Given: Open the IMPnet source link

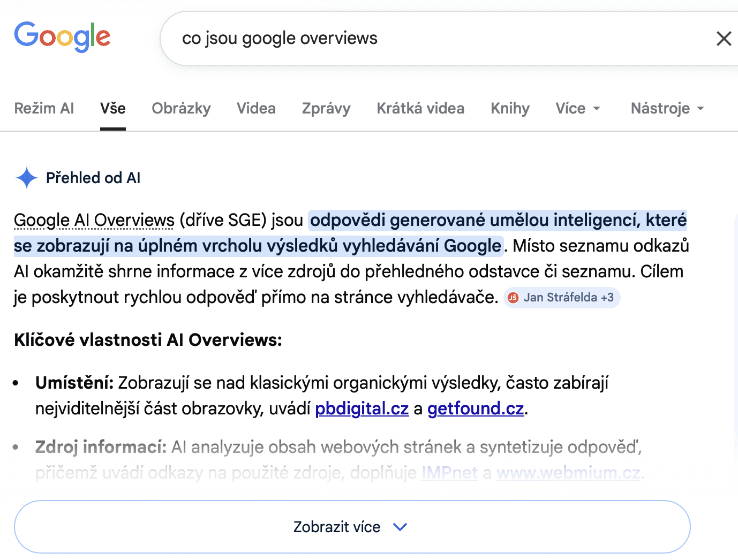Looking at the screenshot, I should tap(449, 473).
